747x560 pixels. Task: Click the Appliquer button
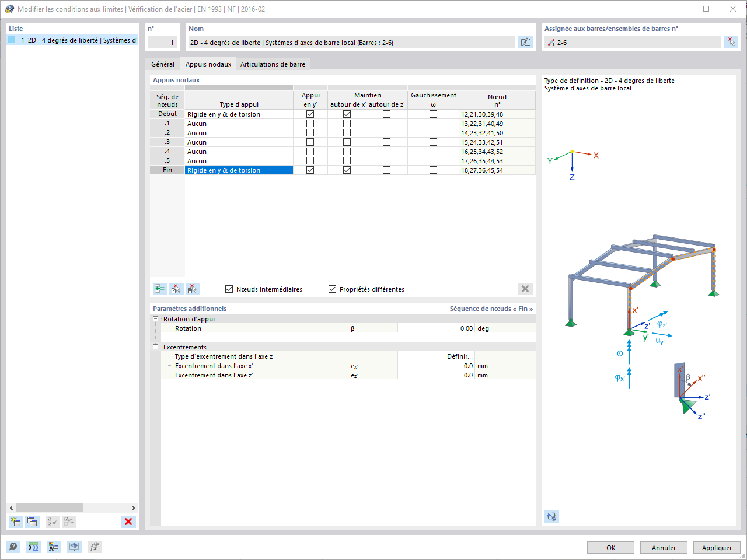point(717,547)
